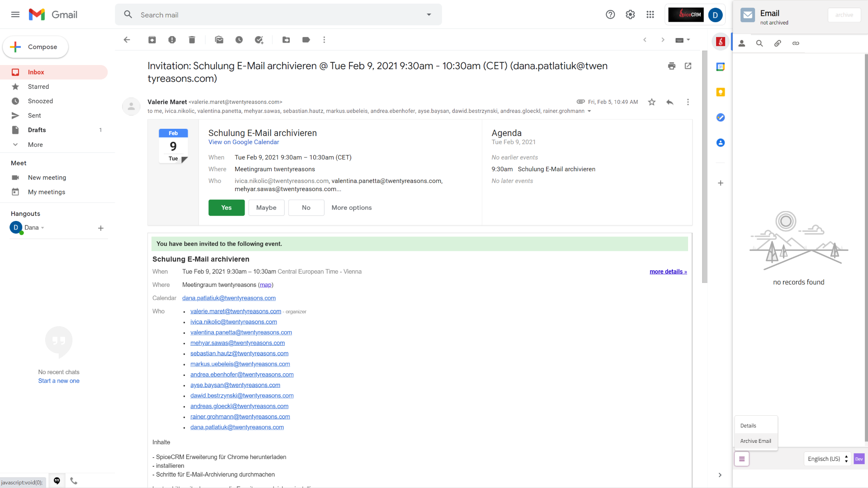The width and height of the screenshot is (868, 488).
Task: Select Details in SpiceCRM popup menu
Action: tap(748, 426)
